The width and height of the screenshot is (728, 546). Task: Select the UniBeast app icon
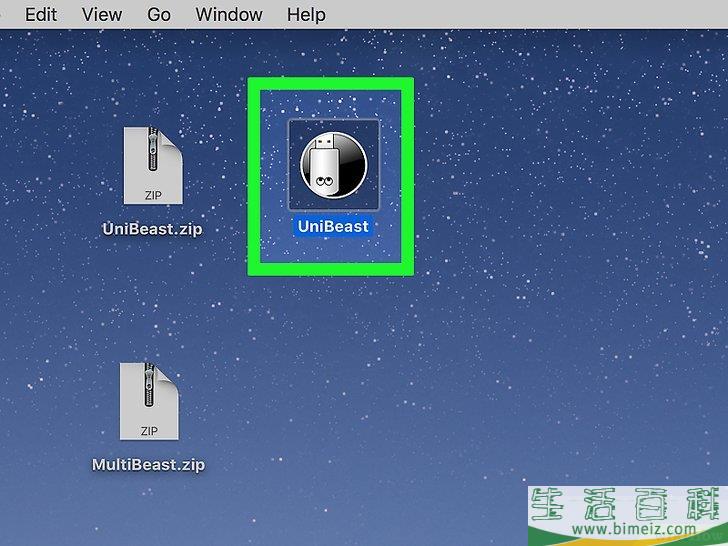tap(334, 165)
